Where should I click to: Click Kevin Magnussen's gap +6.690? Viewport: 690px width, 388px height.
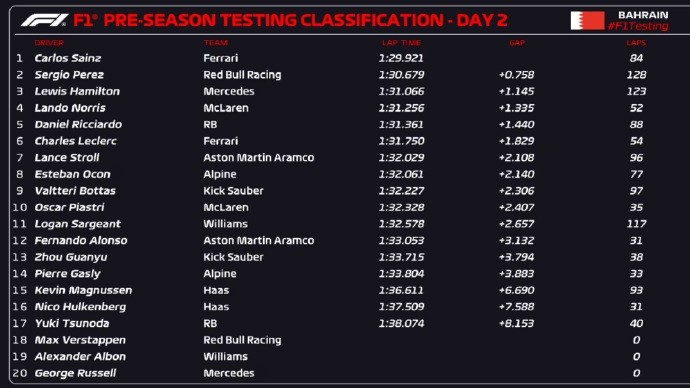517,290
